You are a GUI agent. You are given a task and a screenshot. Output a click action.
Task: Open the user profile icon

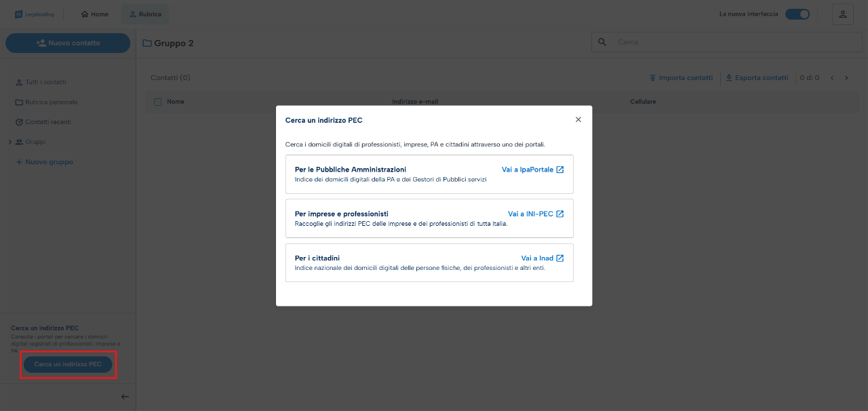842,14
